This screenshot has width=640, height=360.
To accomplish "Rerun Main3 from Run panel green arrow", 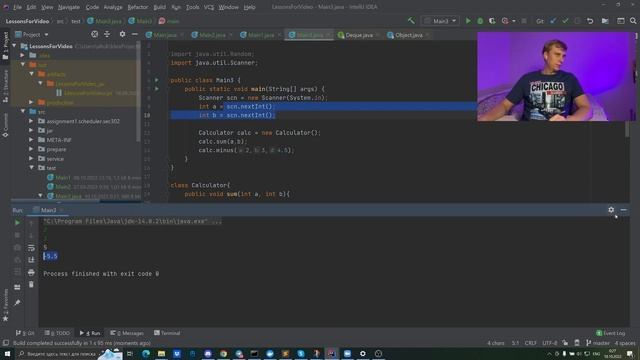I will (x=17, y=223).
